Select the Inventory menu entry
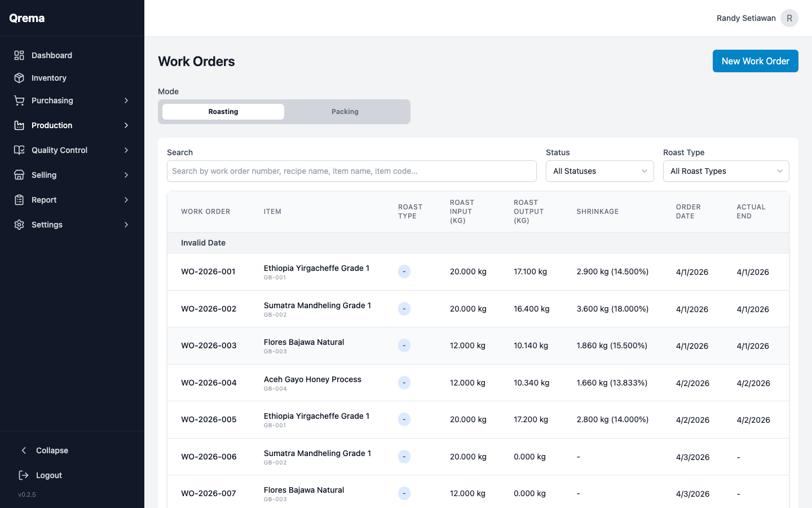 coord(48,78)
